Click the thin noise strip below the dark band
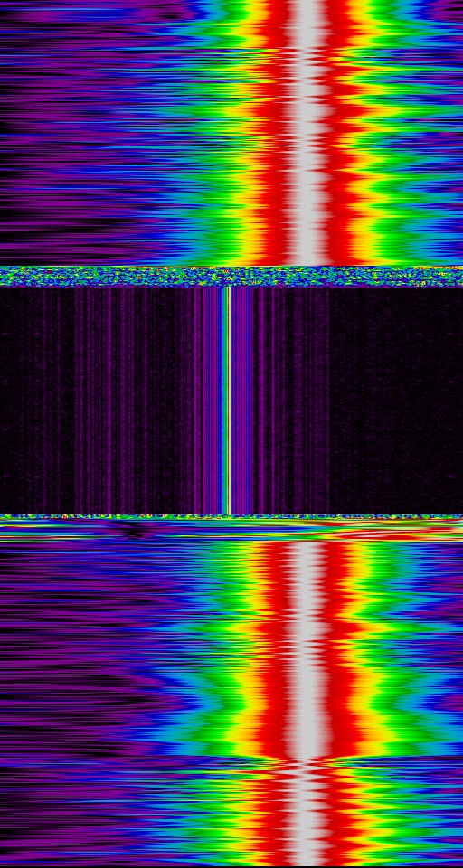The width and height of the screenshot is (463, 868). [231, 516]
